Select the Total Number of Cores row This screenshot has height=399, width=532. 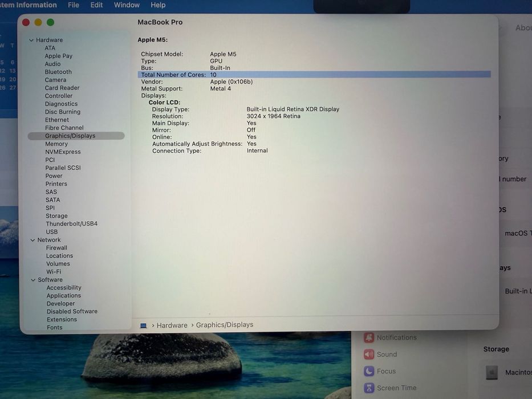click(314, 75)
